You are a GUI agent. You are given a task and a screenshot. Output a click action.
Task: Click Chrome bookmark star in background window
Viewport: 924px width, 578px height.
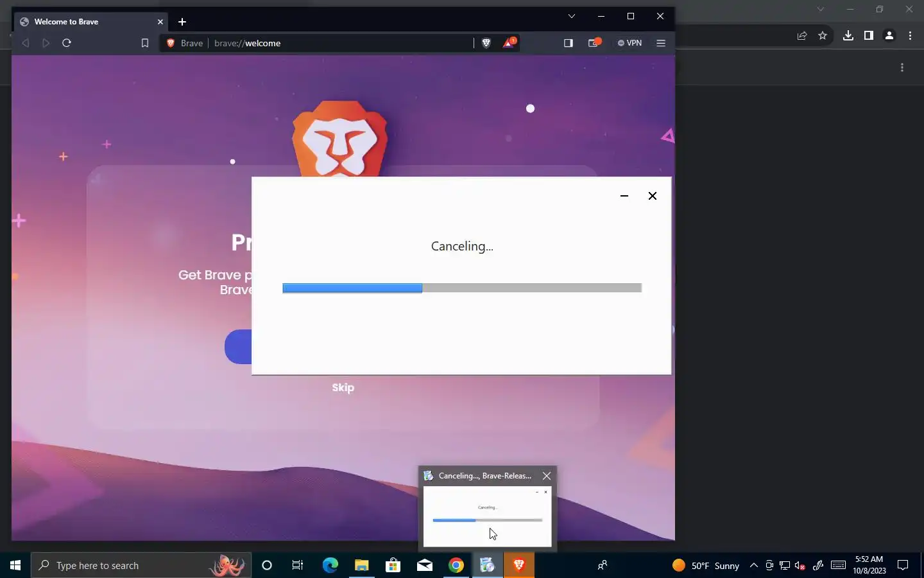point(823,36)
